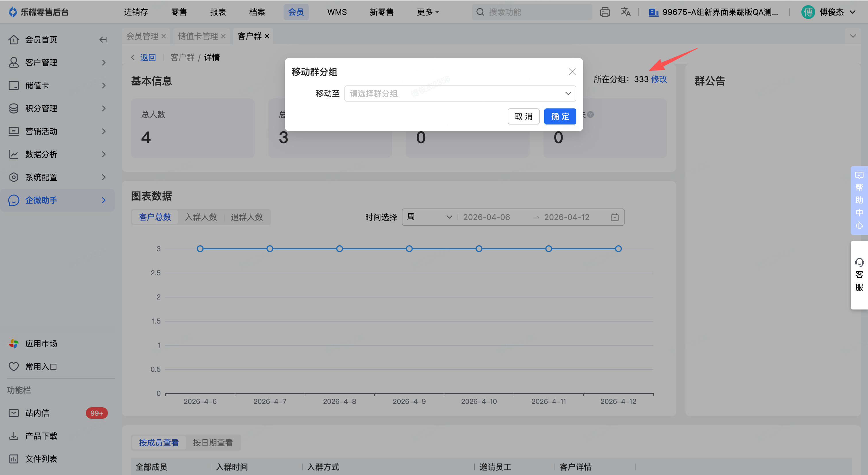The image size is (868, 475).
Task: Open the 请选择群分组 dropdown
Action: point(460,94)
